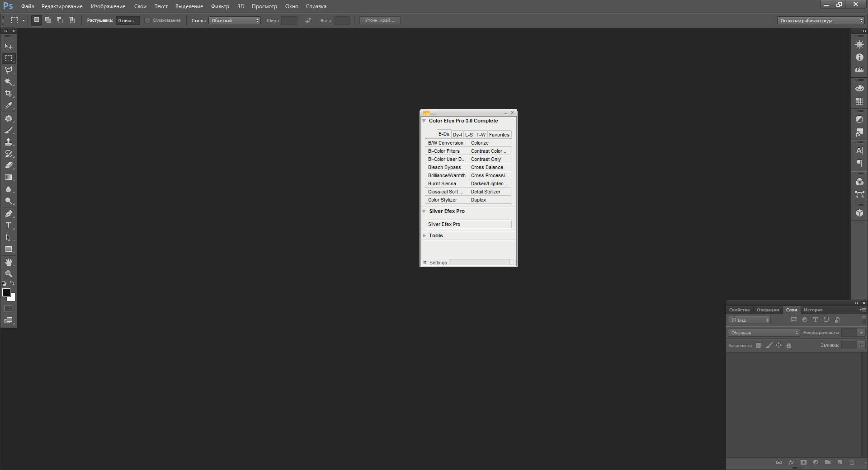Viewport: 868px width, 470px height.
Task: Click the Bleach Bypass filter button
Action: [446, 167]
